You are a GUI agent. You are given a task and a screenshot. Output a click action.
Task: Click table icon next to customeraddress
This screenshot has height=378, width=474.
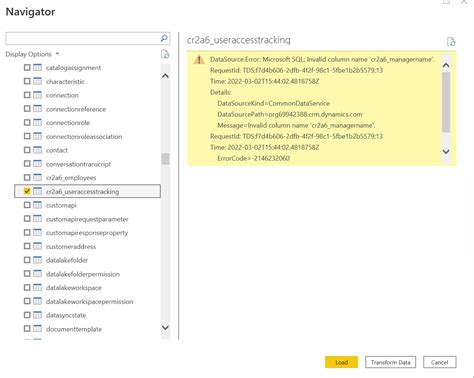(38, 246)
